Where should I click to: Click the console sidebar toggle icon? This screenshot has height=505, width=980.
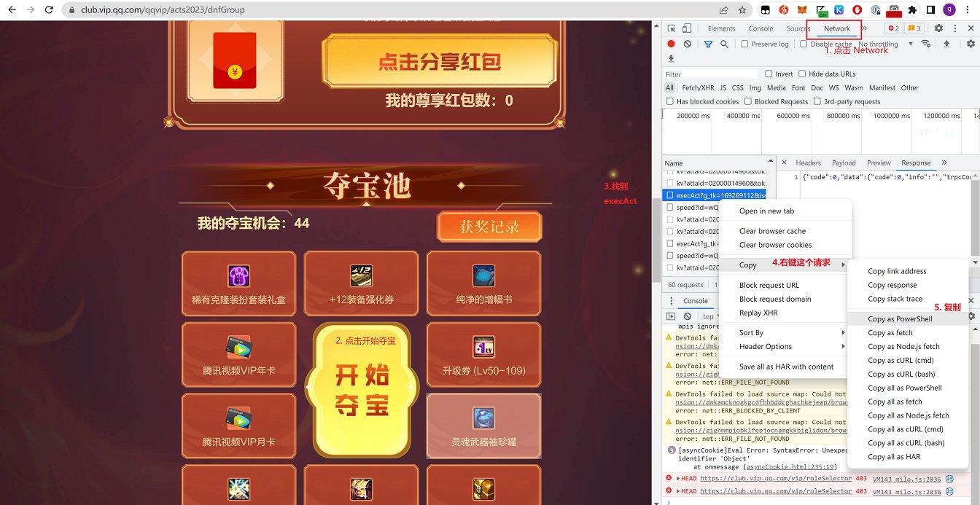click(672, 316)
